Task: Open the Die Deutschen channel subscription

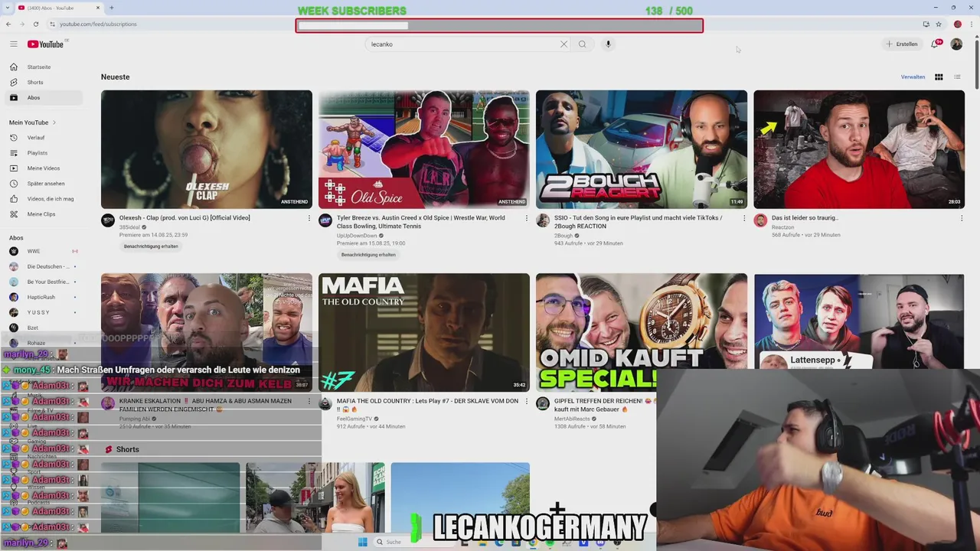Action: click(44, 266)
